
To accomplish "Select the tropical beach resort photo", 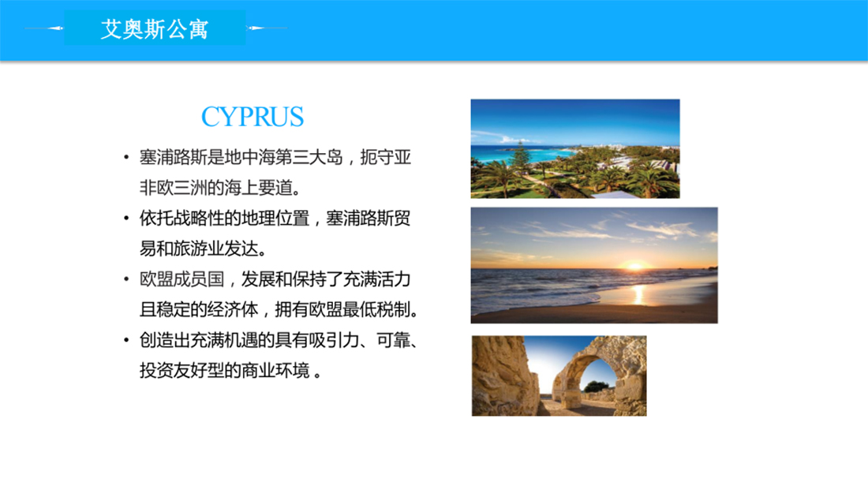I will [x=575, y=149].
